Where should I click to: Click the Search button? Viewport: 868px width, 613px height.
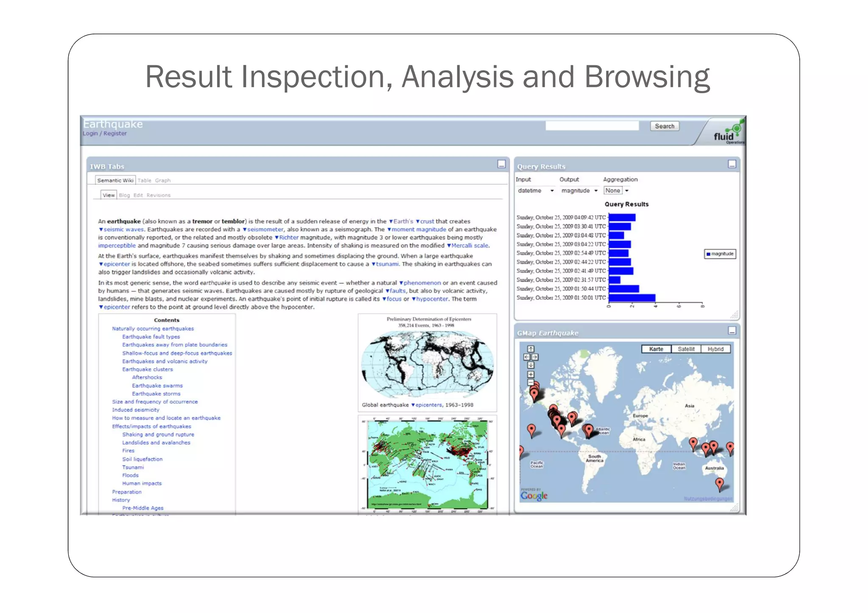[x=665, y=126]
